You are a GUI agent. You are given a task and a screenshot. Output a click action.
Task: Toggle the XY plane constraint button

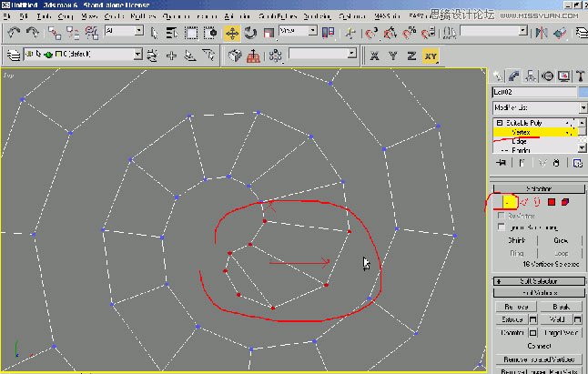[x=431, y=56]
